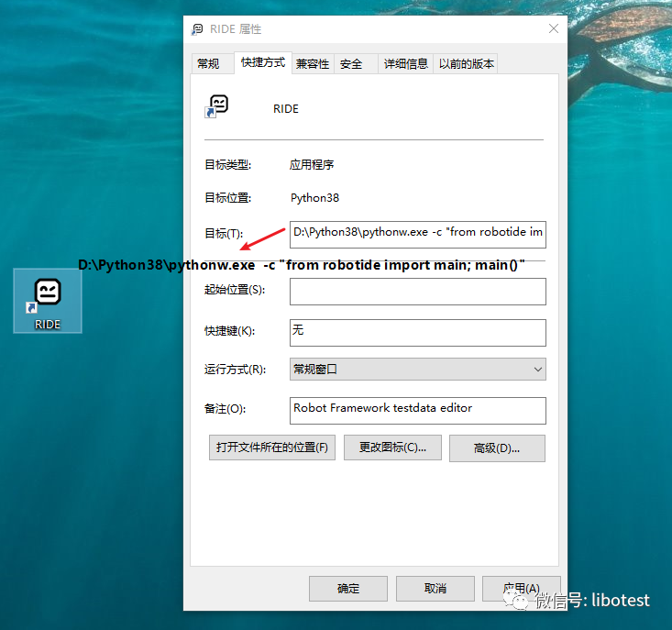This screenshot has width=672, height=630.
Task: Click the 备注(O) comment field
Action: click(418, 411)
